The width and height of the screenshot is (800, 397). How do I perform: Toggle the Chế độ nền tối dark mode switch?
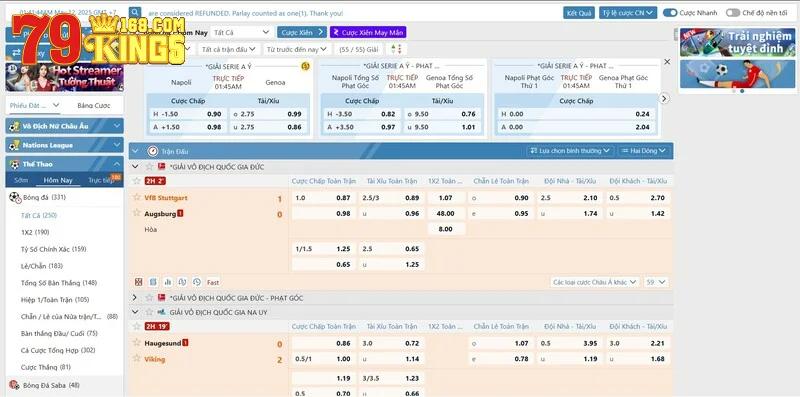(x=733, y=13)
